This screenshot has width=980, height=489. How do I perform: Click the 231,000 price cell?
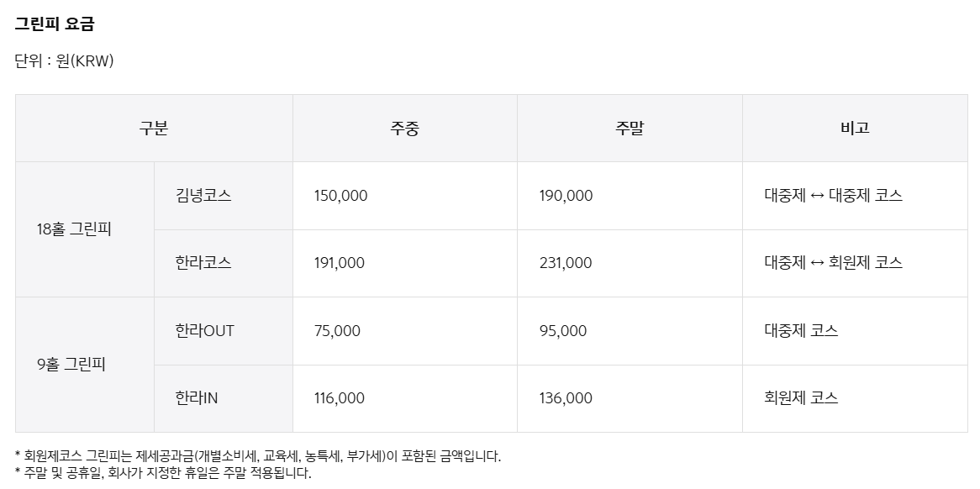coord(630,263)
